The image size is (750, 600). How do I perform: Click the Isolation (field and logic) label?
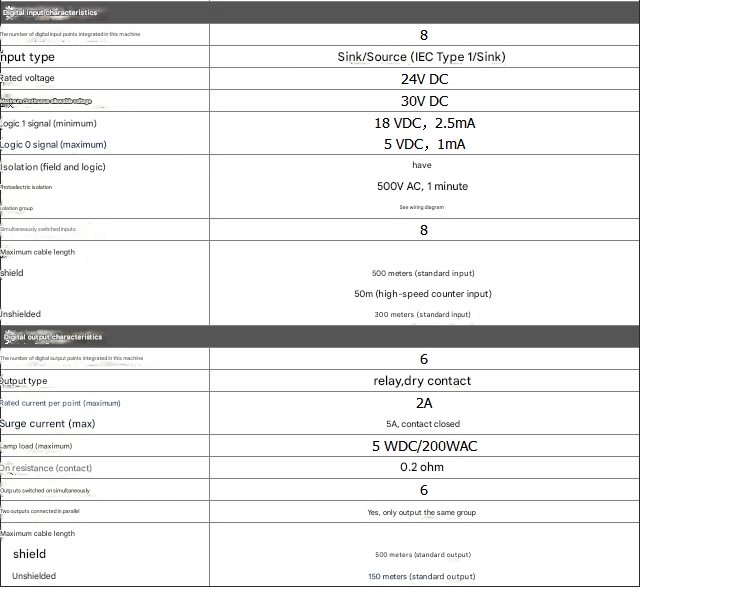pos(53,167)
